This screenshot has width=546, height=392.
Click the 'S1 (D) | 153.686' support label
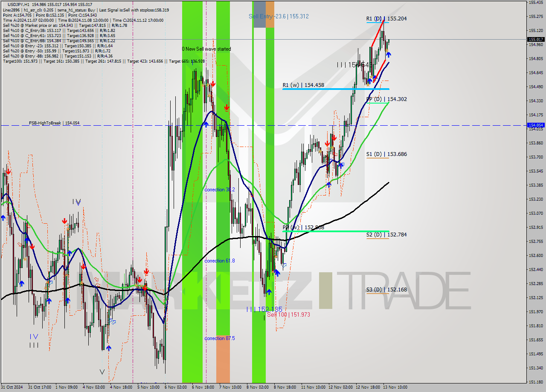pyautogui.click(x=386, y=154)
